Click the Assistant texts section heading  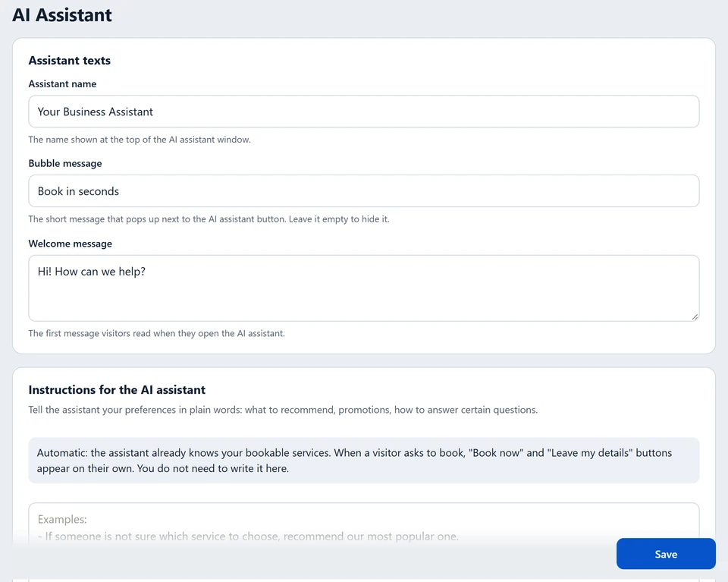70,61
